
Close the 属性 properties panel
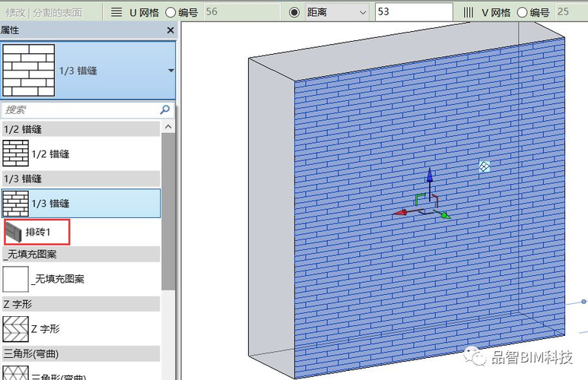tap(170, 30)
